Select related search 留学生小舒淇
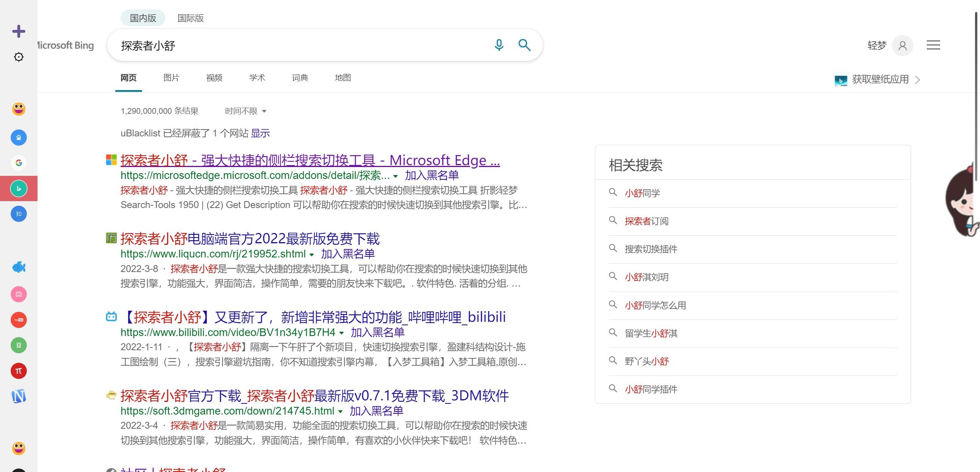Image resolution: width=980 pixels, height=472 pixels. coord(651,333)
